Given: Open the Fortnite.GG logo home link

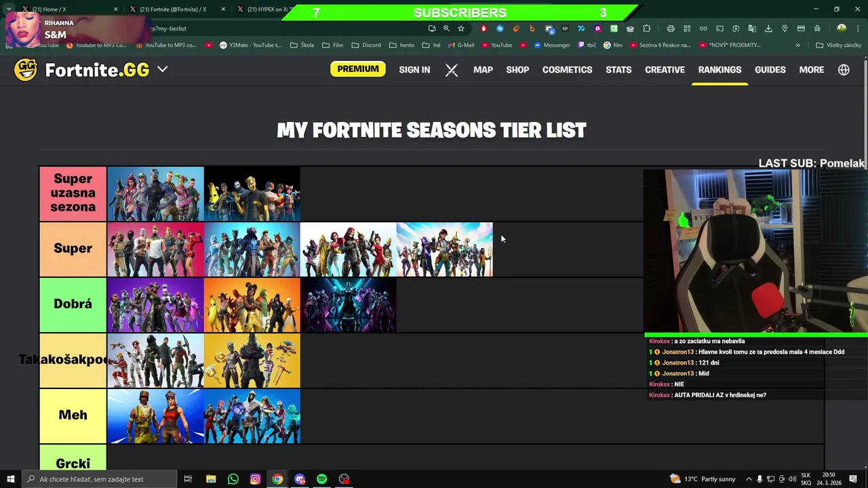Looking at the screenshot, I should (x=81, y=70).
